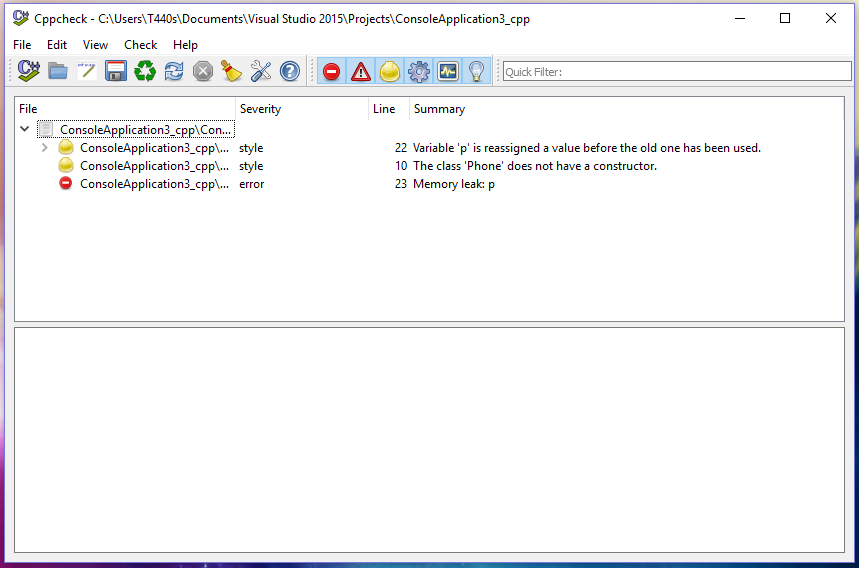859x568 pixels.
Task: Click the Cppcheck title bar app icon
Action: [21, 18]
